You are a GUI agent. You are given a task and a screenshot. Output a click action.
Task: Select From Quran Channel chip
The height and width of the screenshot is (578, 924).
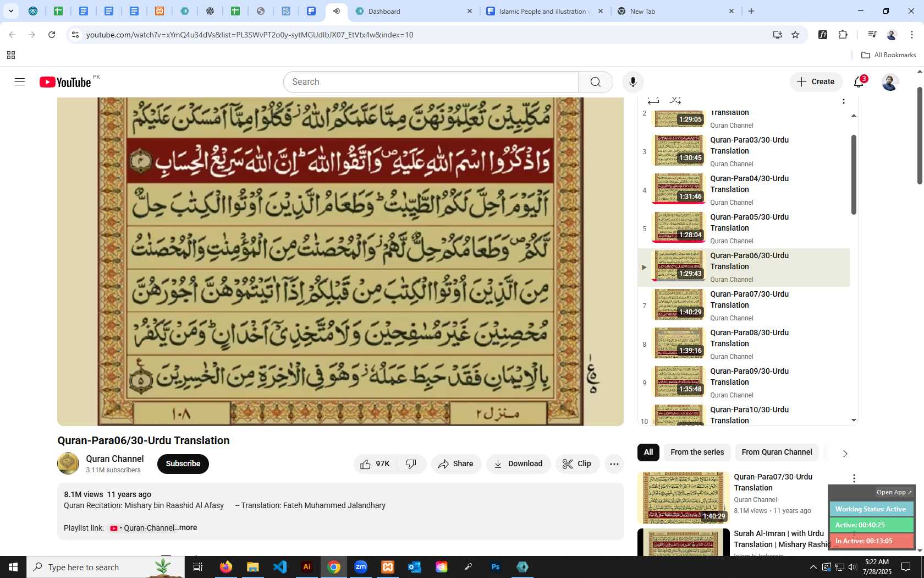coord(777,452)
